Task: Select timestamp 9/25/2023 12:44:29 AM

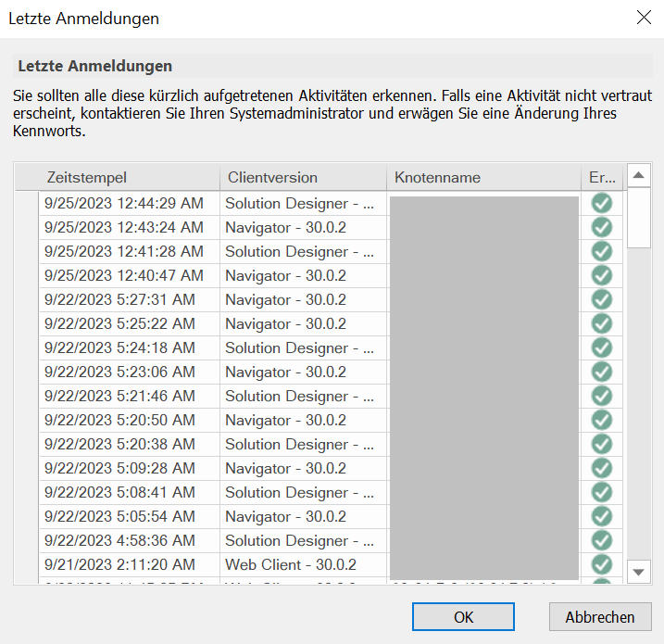Action: [x=130, y=203]
